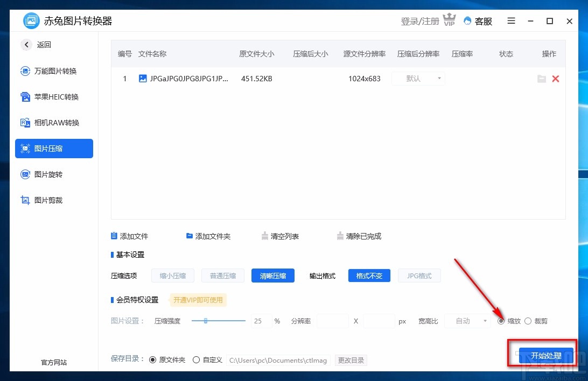Open the 图片剪裁 tool
Screen dimensions: 588x381
[53, 200]
